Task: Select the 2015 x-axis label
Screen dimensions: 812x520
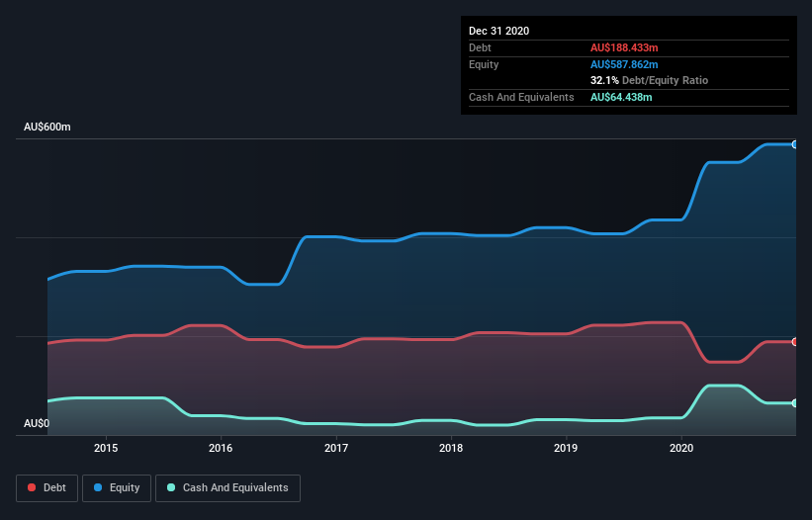Action: [x=106, y=448]
